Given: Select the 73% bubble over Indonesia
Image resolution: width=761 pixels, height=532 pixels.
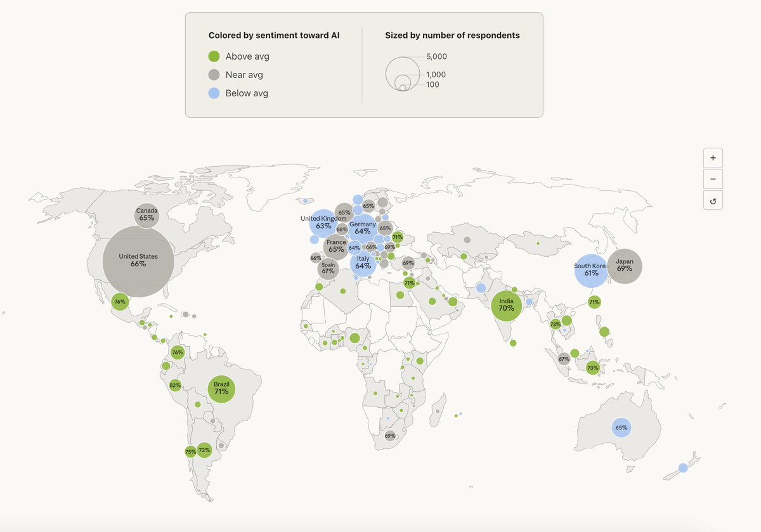Looking at the screenshot, I should click(x=592, y=368).
